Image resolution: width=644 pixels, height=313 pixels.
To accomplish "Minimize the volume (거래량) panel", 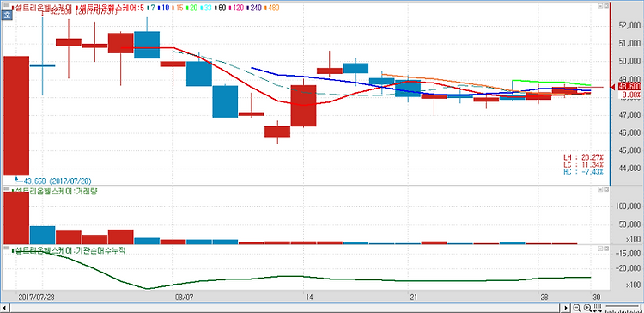I will pyautogui.click(x=600, y=189).
